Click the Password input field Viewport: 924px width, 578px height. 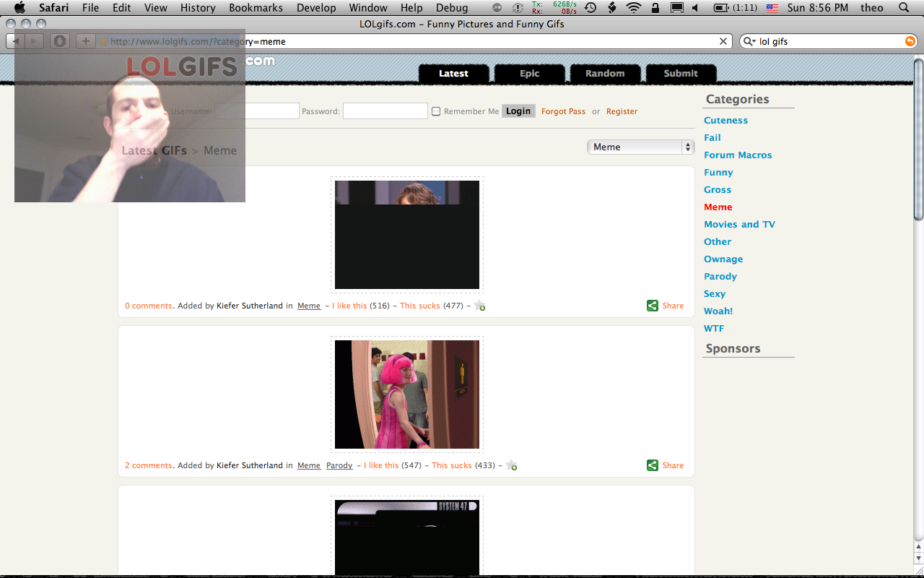tap(385, 111)
